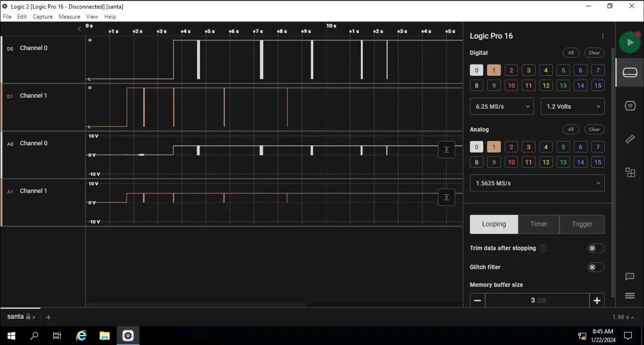This screenshot has height=345, width=644.
Task: Launch Internet Explorer from the taskbar
Action: coord(81,336)
